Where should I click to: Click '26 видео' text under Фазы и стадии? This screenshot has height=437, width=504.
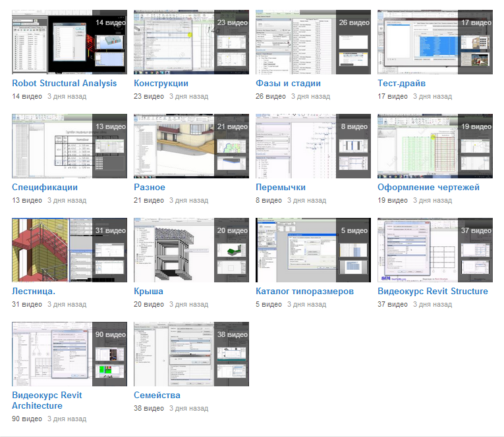click(x=271, y=96)
